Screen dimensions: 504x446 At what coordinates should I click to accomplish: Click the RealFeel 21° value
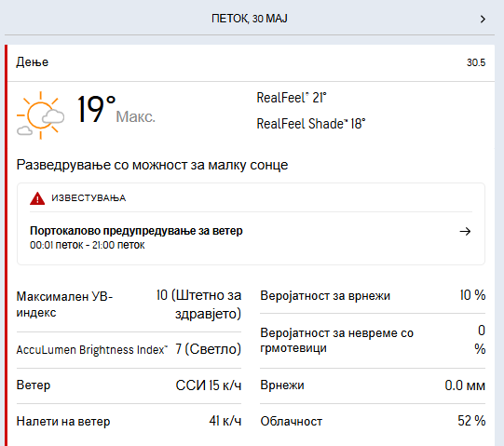pos(292,98)
